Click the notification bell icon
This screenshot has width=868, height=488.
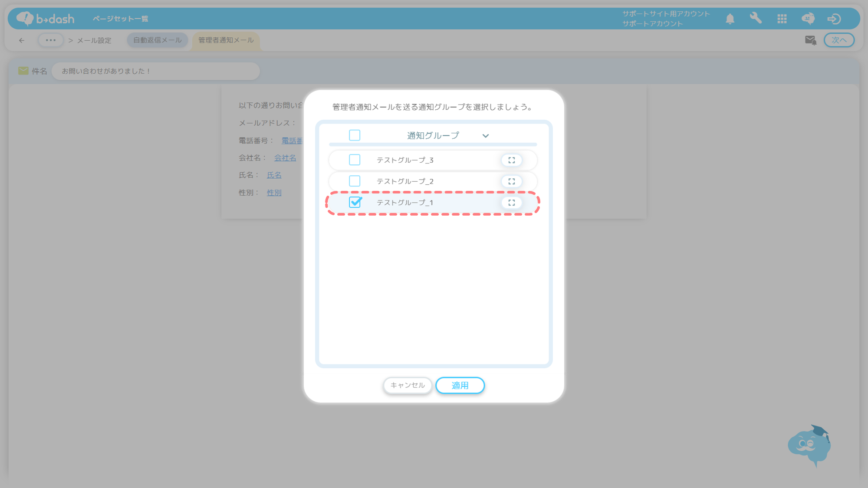pyautogui.click(x=730, y=19)
